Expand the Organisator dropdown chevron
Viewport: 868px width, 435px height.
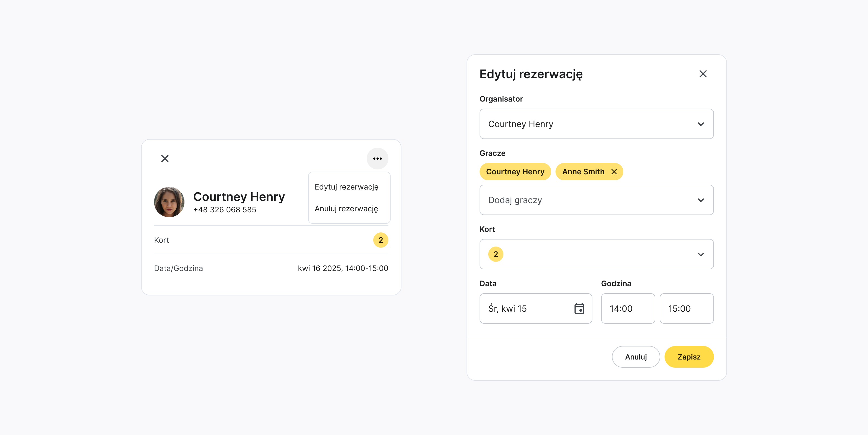[x=701, y=124]
